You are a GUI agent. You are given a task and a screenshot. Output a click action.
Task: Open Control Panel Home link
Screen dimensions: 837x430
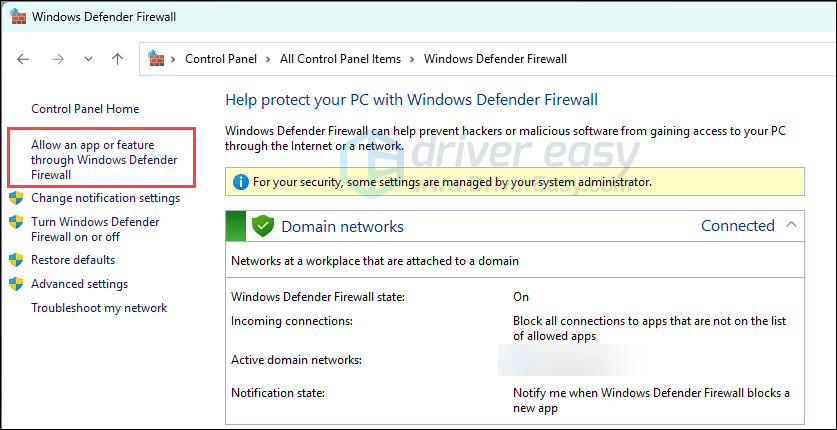click(x=85, y=109)
